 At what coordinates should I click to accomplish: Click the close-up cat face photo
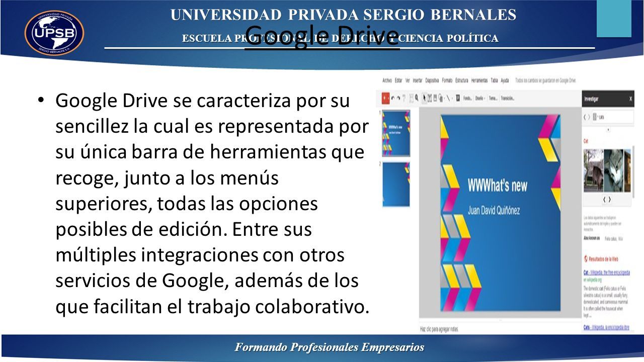[x=614, y=170]
